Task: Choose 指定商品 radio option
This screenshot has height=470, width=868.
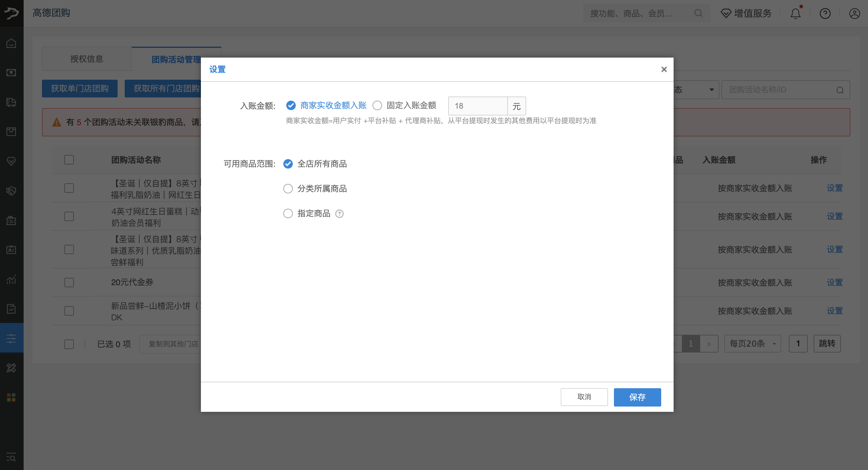Action: tap(288, 213)
